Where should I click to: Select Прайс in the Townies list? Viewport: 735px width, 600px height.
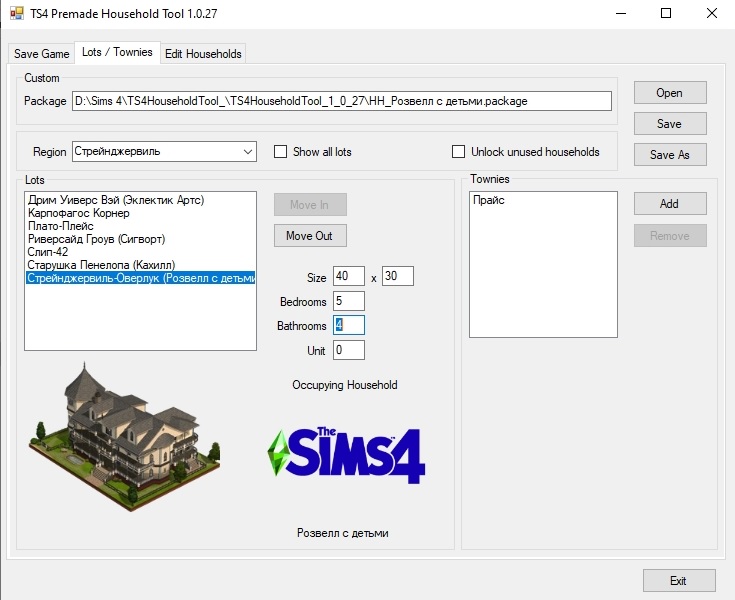(x=490, y=201)
